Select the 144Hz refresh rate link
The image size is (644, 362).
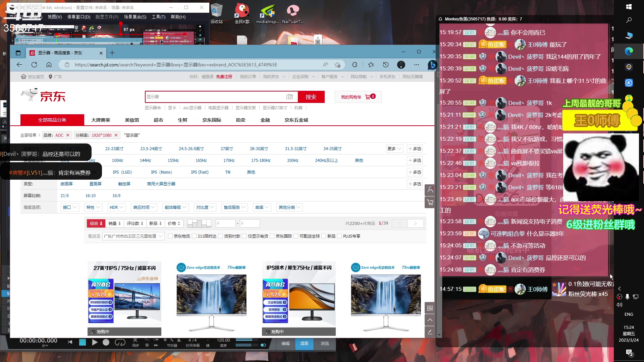[145, 161]
